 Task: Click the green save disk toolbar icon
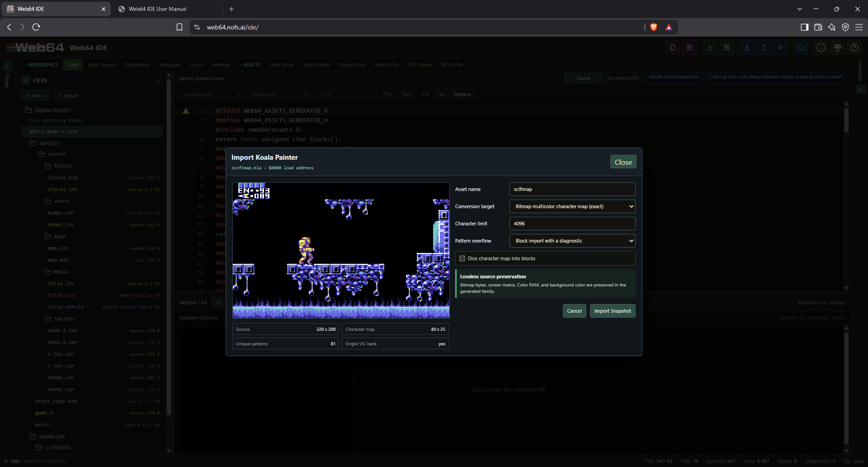click(726, 48)
